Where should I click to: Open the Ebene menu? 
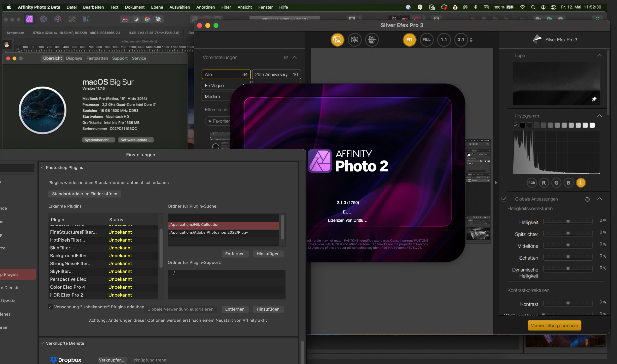(157, 7)
